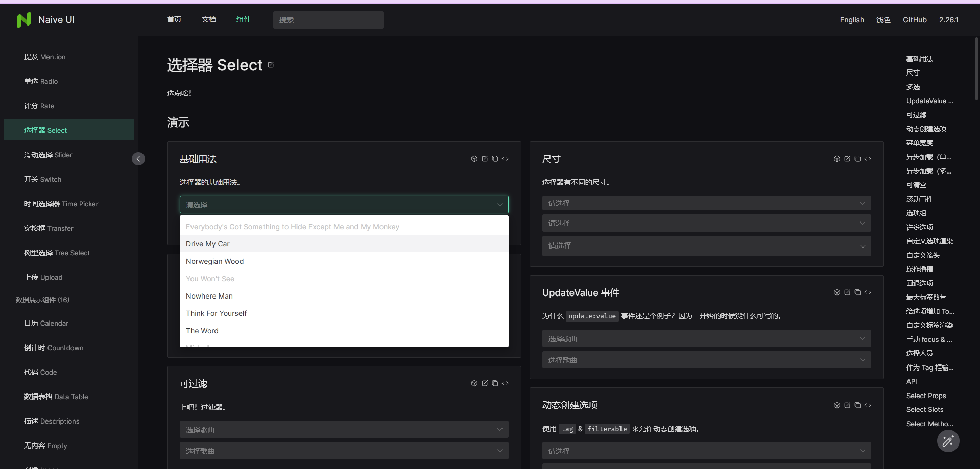
Task: Open the 首页 menu item
Action: pyautogui.click(x=173, y=20)
